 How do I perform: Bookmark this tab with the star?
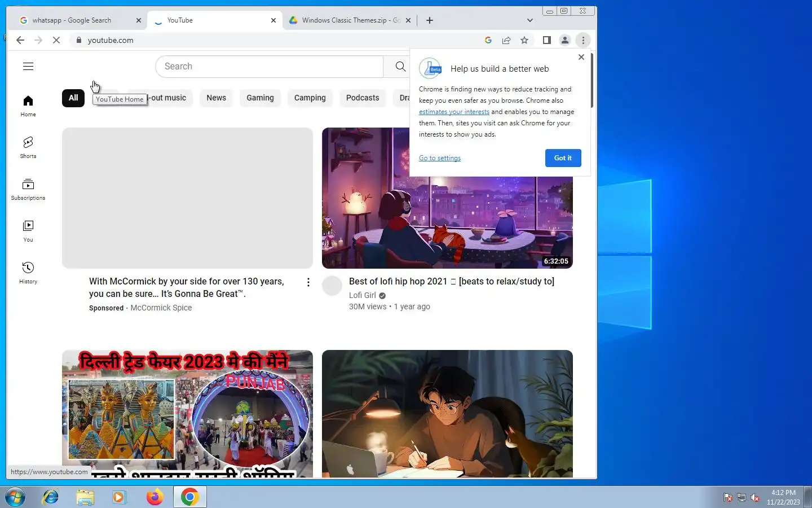(x=524, y=40)
